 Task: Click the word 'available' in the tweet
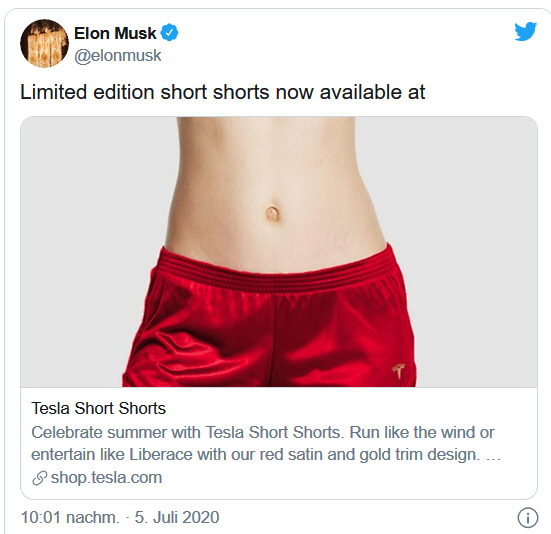coord(361,92)
